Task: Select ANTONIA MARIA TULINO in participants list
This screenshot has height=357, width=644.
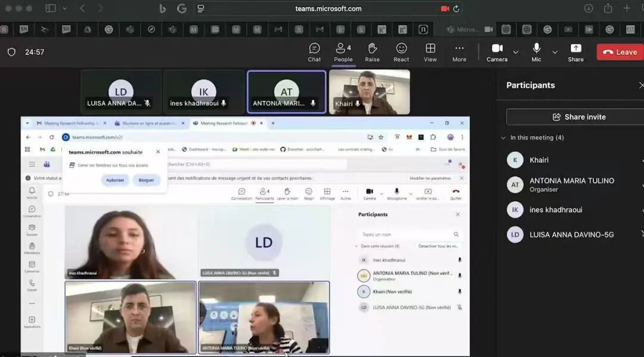Action: coord(571,184)
